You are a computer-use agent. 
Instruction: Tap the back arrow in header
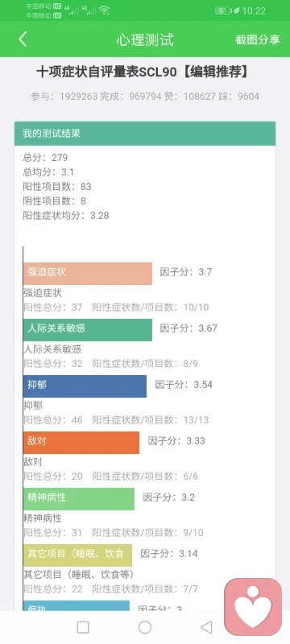coord(23,39)
